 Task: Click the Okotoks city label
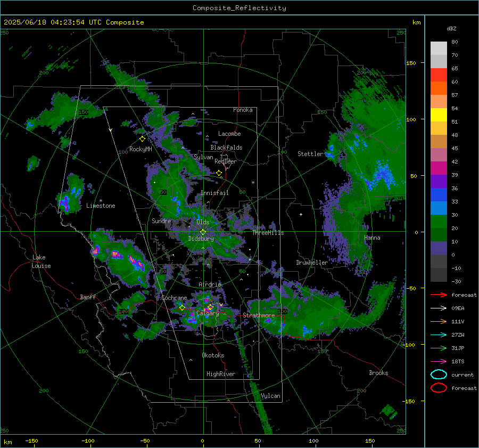(x=213, y=355)
